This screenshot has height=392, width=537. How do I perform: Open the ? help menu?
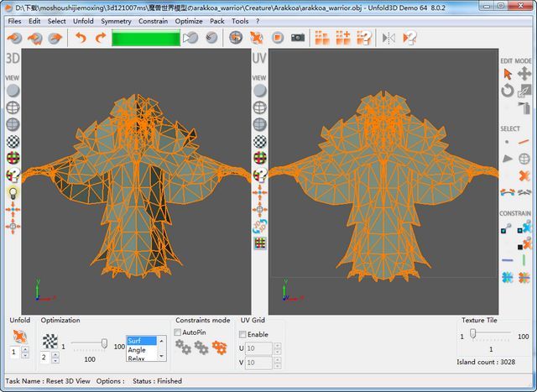pyautogui.click(x=258, y=21)
